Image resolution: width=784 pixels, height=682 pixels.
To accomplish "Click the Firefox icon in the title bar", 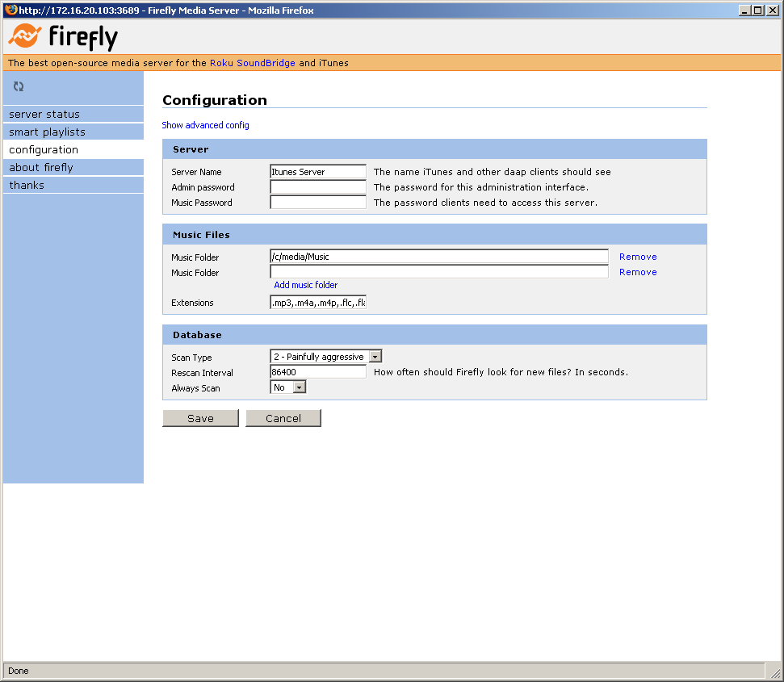I will 10,10.
